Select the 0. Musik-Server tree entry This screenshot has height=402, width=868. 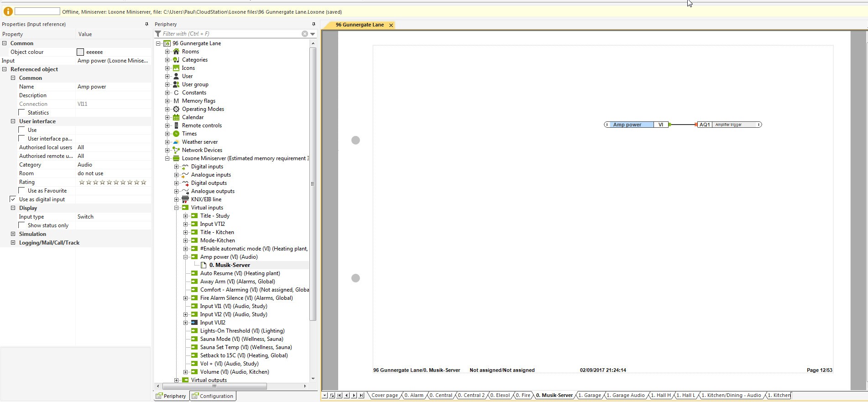pos(229,265)
